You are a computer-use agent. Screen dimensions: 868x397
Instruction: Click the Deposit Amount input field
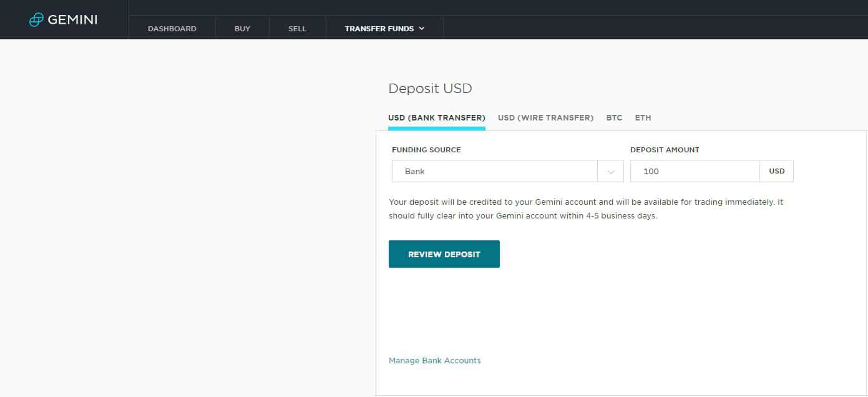tap(695, 171)
